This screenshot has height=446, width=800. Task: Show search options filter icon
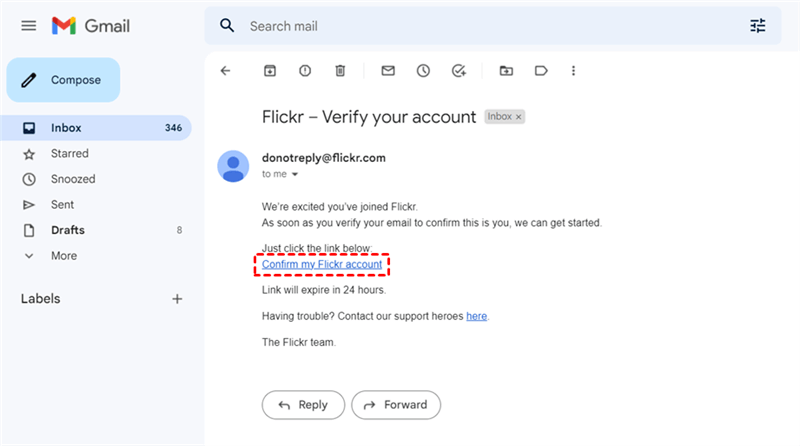click(x=757, y=26)
